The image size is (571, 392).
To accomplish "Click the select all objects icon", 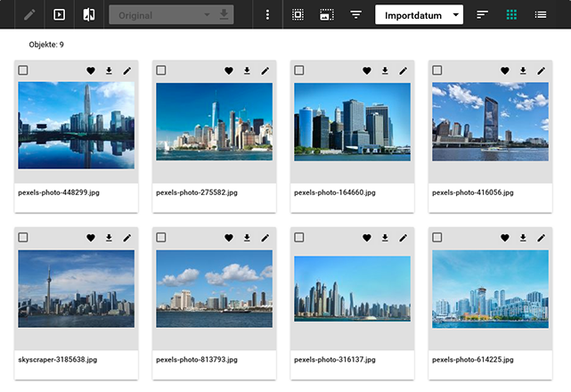I will pos(298,14).
